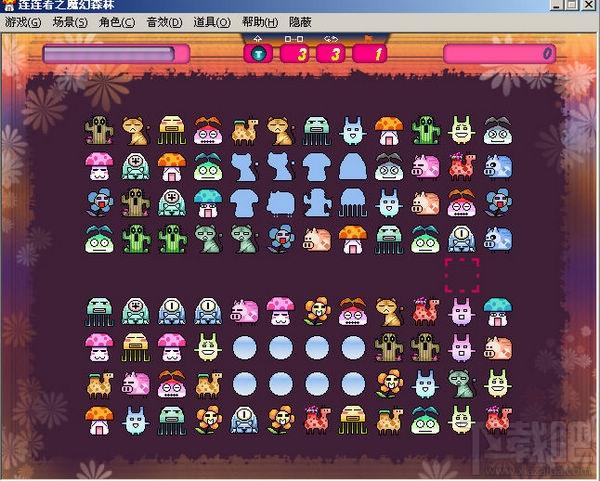The width and height of the screenshot is (600, 481).
Task: Select the green cat tile in seventh row
Action: click(x=461, y=384)
